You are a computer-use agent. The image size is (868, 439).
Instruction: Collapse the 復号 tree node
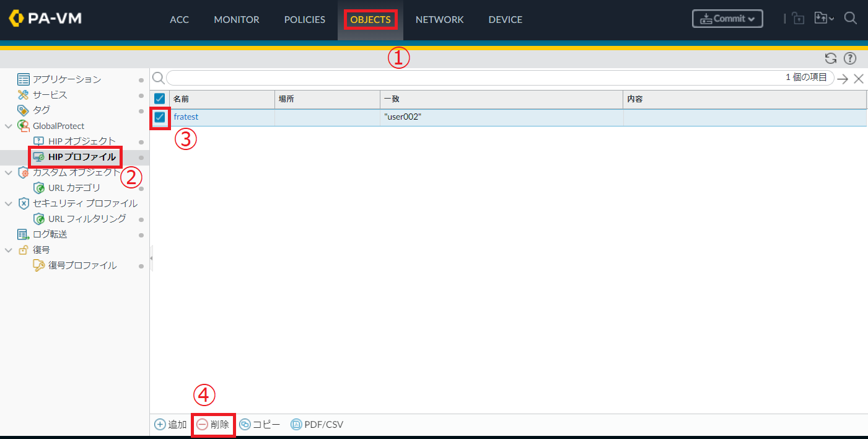pos(9,250)
